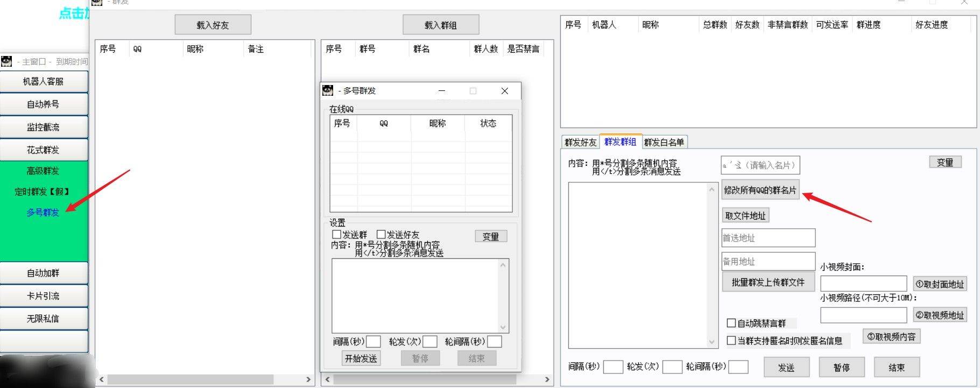Click 结束 button in 群发群组 panel
The image size is (980, 388).
pos(897,368)
